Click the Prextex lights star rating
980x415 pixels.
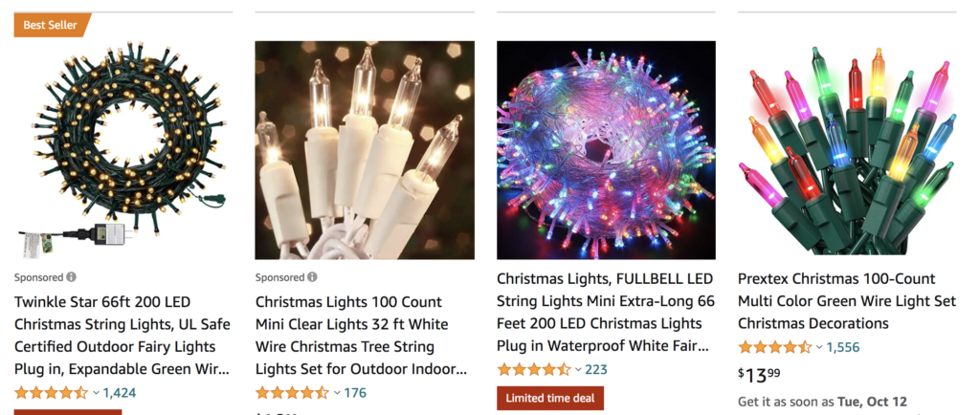tap(775, 346)
